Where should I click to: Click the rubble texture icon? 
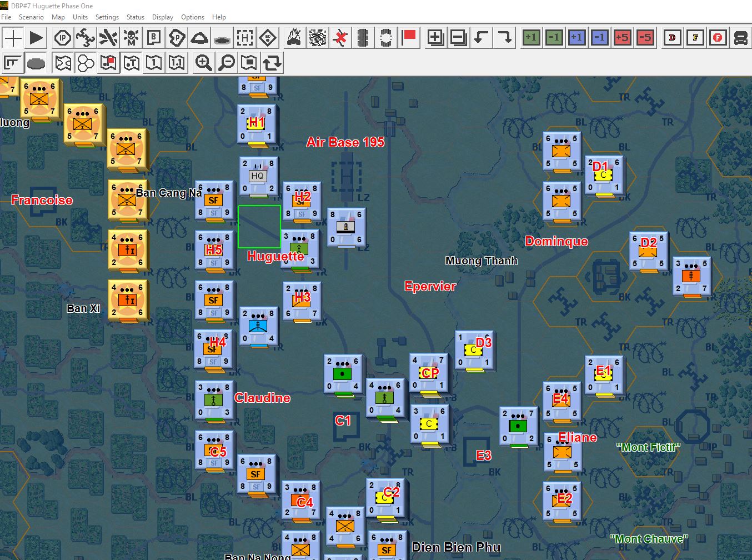[317, 38]
